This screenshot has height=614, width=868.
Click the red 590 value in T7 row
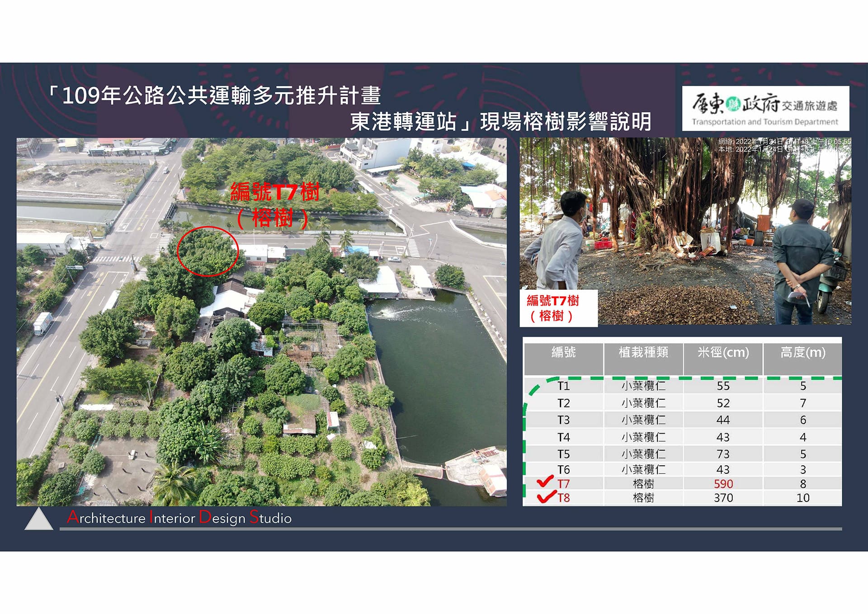coord(723,484)
